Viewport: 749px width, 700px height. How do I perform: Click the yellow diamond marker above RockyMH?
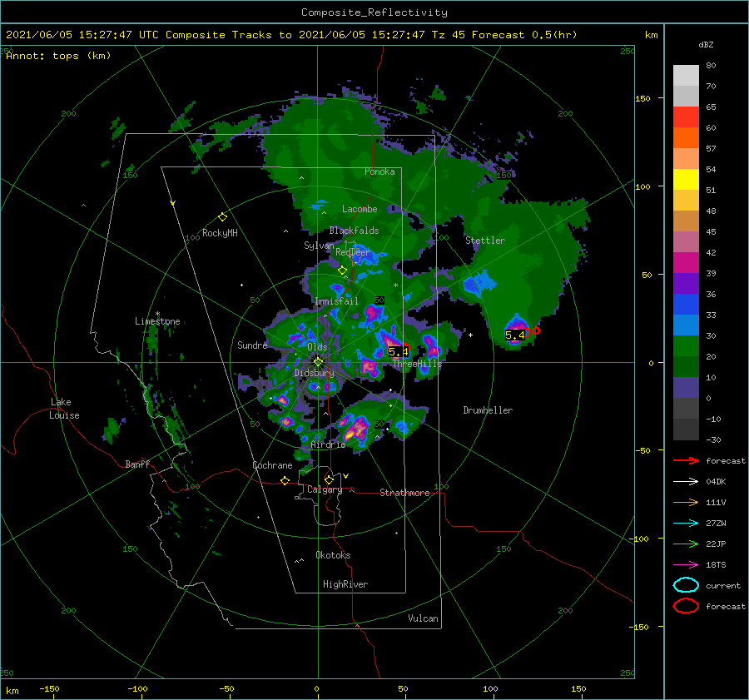click(x=222, y=217)
